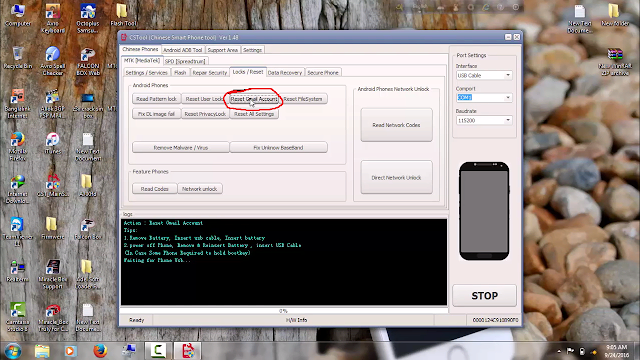Click the Network unlock button
The width and height of the screenshot is (640, 360).
[200, 189]
